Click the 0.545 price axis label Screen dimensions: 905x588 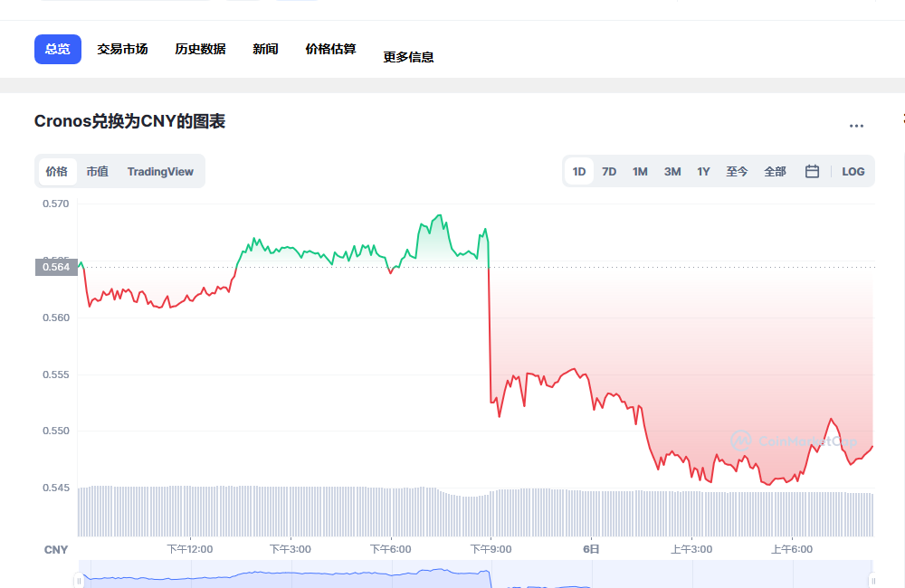[x=56, y=488]
